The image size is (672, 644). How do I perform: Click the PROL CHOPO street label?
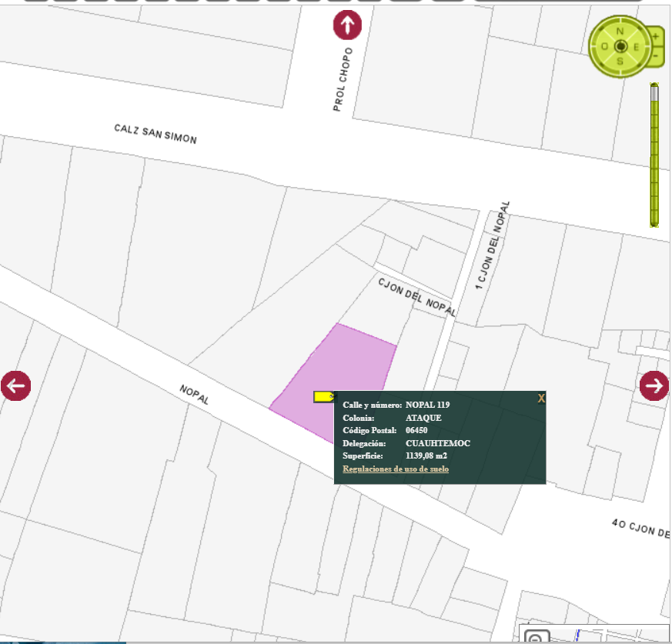point(343,80)
